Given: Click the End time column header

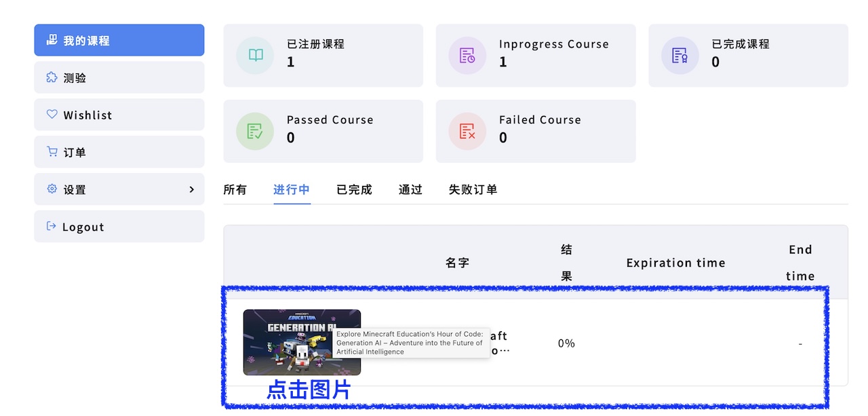Looking at the screenshot, I should [x=800, y=263].
